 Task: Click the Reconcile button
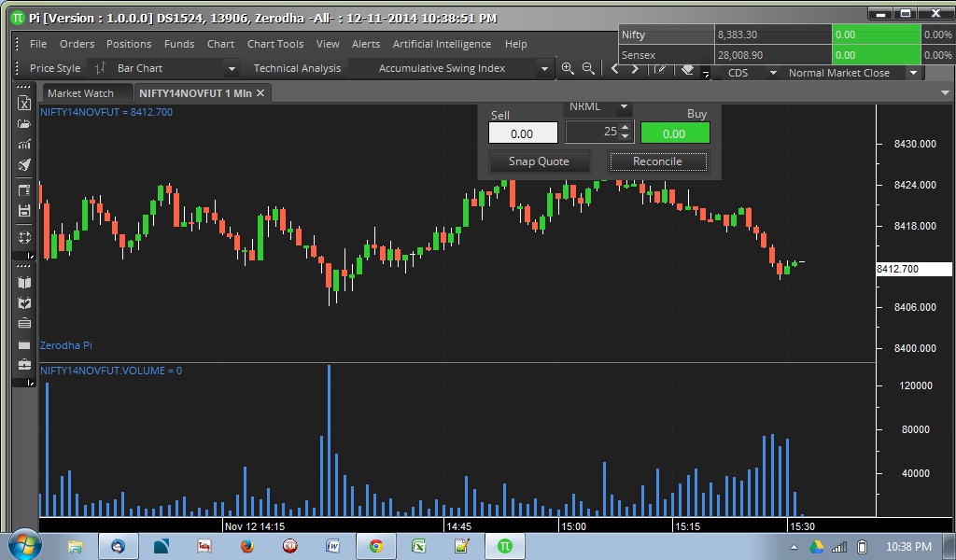point(658,161)
